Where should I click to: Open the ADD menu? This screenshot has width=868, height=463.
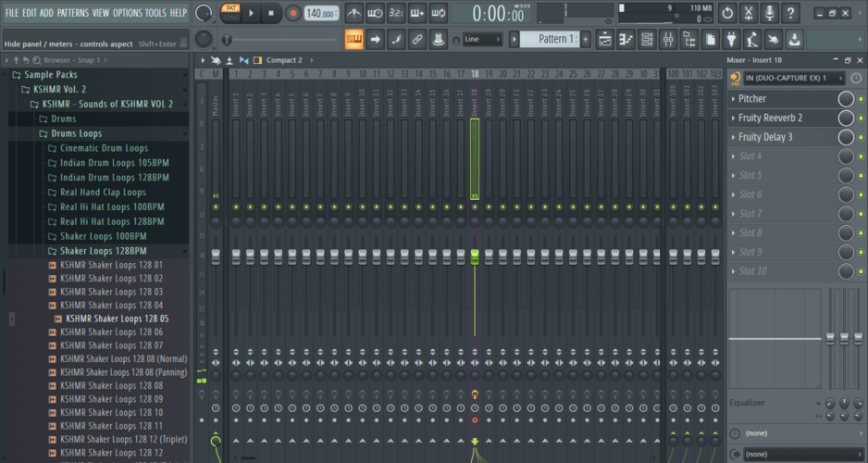click(46, 13)
